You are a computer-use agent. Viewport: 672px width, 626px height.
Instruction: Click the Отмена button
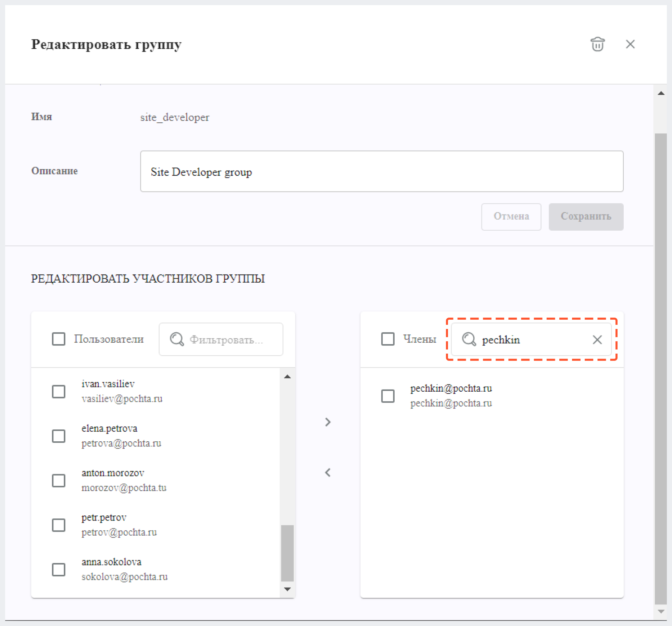pyautogui.click(x=511, y=217)
